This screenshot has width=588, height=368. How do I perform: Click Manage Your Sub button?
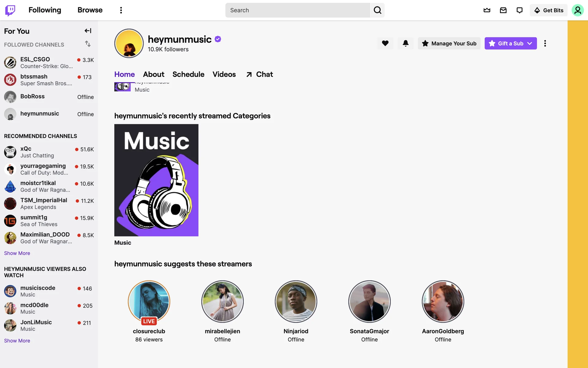tap(449, 43)
